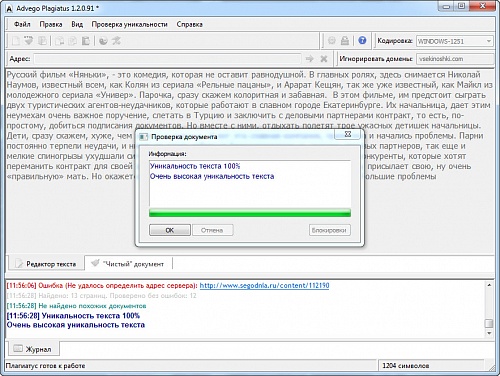The image size is (500, 376).
Task: Click the Игнорировать домены input field
Action: pos(455,59)
